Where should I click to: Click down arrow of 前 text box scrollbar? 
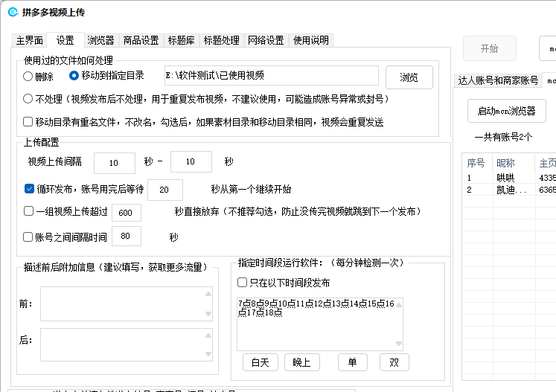[208, 314]
